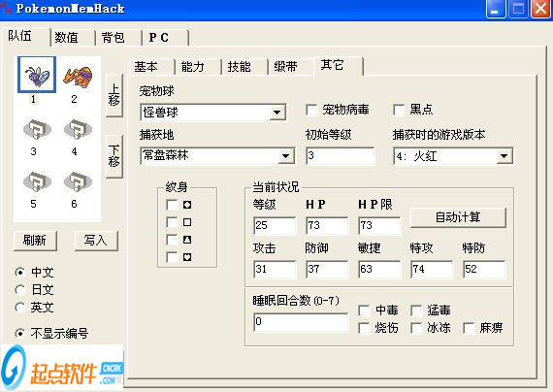
Task: Switch to the 数值 tab
Action: tap(73, 38)
